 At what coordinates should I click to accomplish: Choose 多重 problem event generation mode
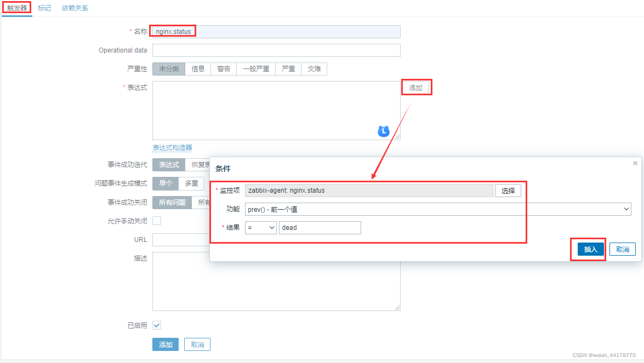tap(191, 183)
